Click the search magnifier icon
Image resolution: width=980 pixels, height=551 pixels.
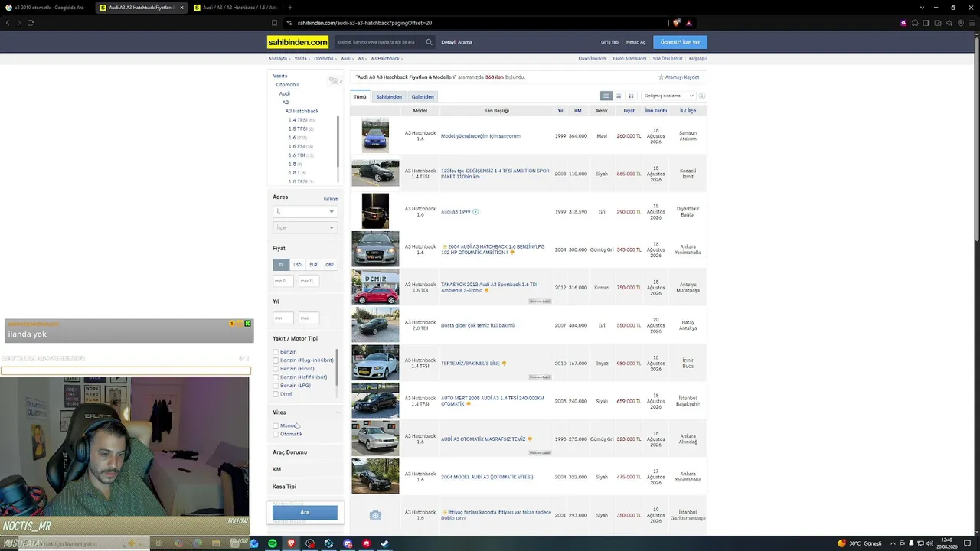coord(429,42)
